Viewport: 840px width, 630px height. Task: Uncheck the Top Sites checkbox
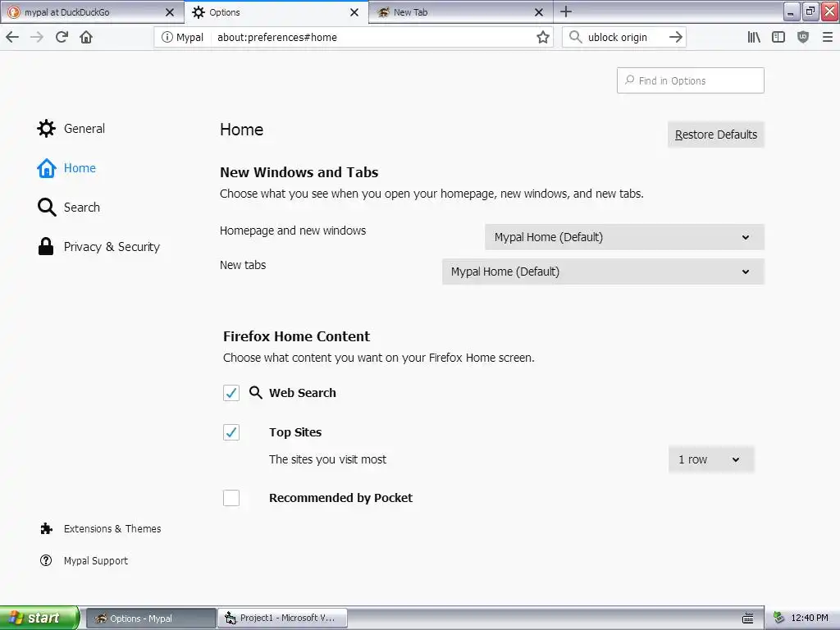pos(231,432)
